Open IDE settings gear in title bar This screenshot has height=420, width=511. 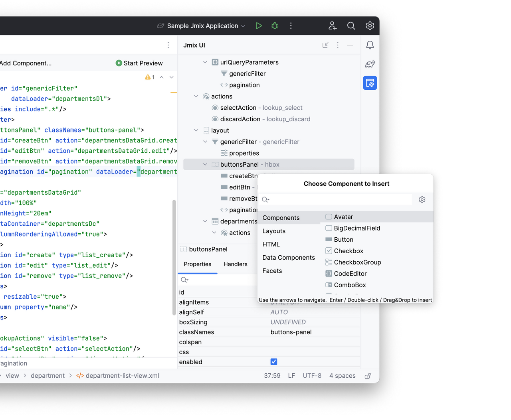tap(369, 26)
